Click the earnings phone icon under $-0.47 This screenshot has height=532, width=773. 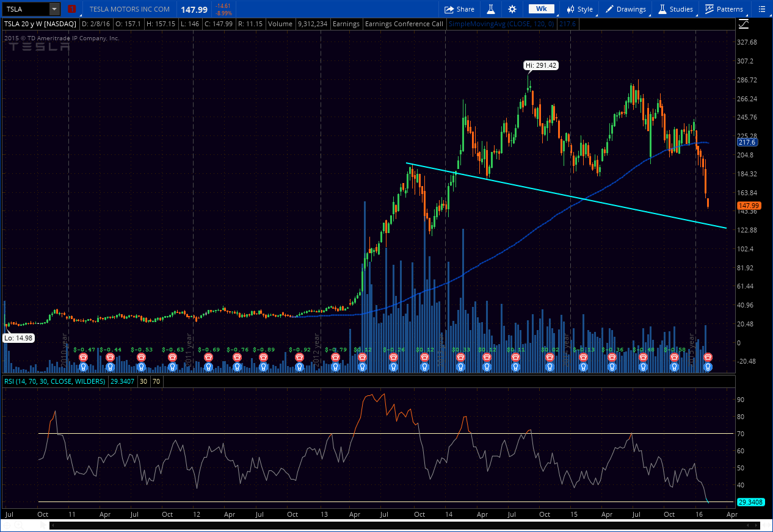[x=84, y=357]
